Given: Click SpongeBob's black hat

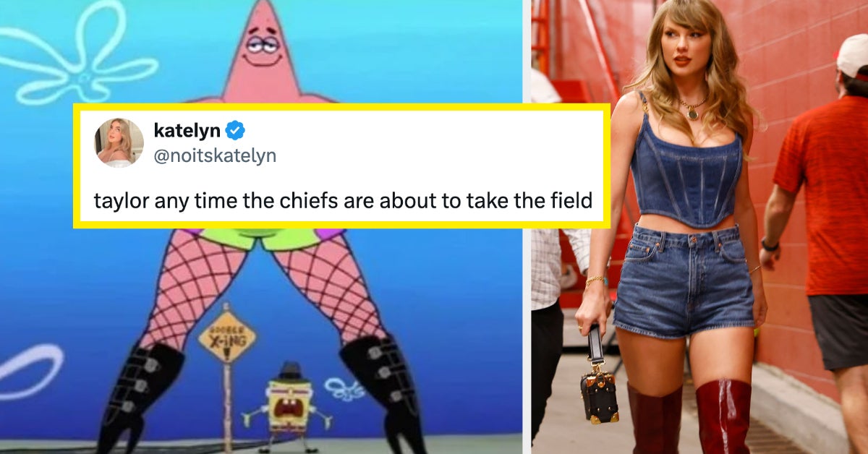Looking at the screenshot, I should [289, 372].
